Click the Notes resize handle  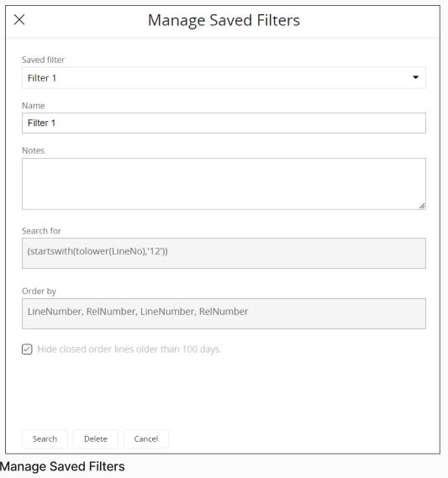point(422,206)
